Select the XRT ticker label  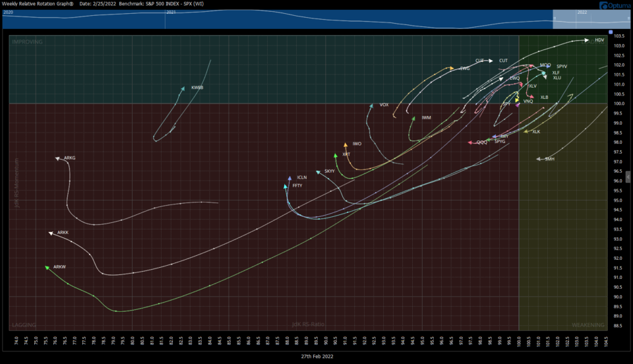346,154
